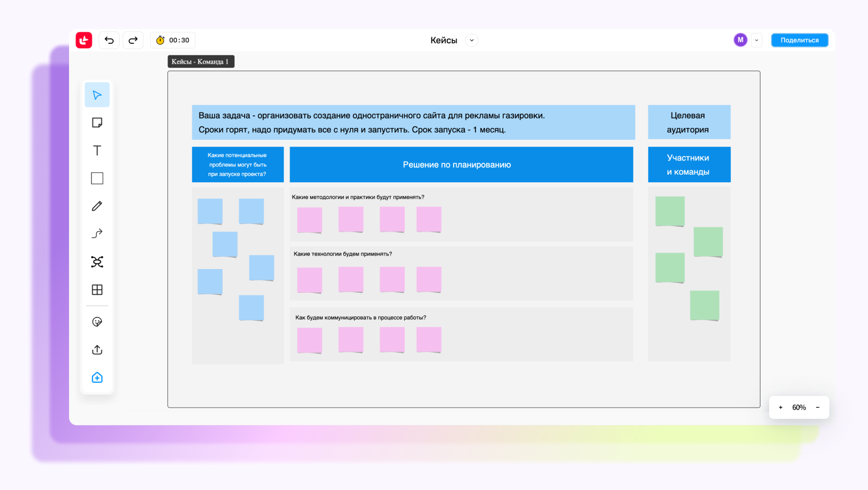Start the 00:30 timer

(172, 40)
